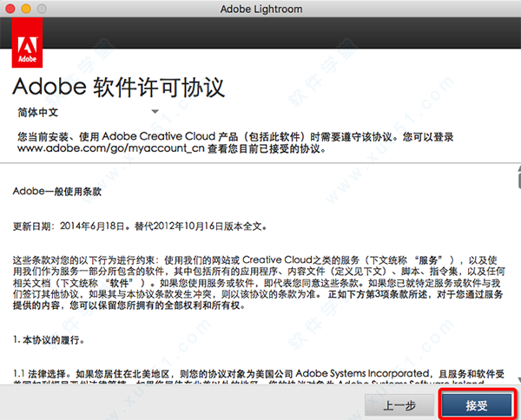Screen dimensions: 521x420
Task: Click the red Adobe logo
Action: (x=27, y=43)
